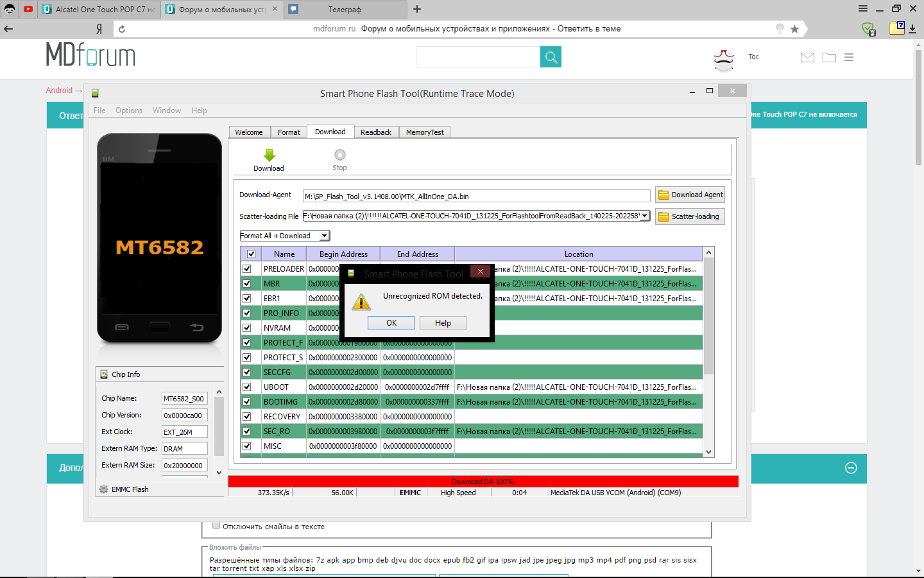
Task: Click the Scatter-loading folder button
Action: [x=690, y=217]
